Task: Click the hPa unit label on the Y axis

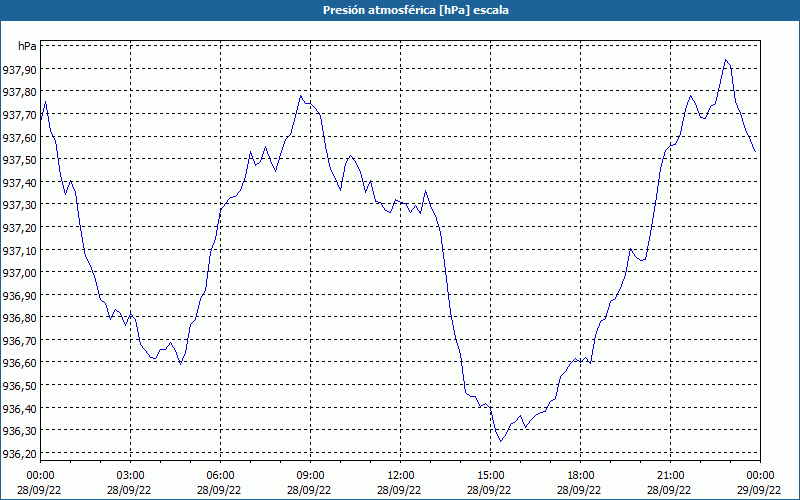Action: (x=27, y=46)
